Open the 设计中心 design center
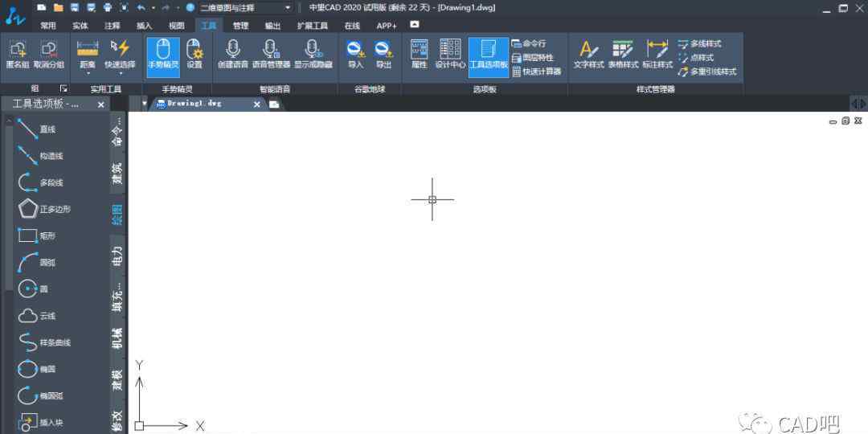This screenshot has height=434, width=868. 449,55
